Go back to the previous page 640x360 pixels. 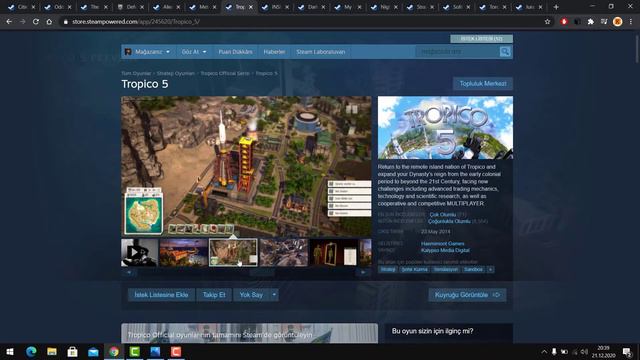(9, 22)
